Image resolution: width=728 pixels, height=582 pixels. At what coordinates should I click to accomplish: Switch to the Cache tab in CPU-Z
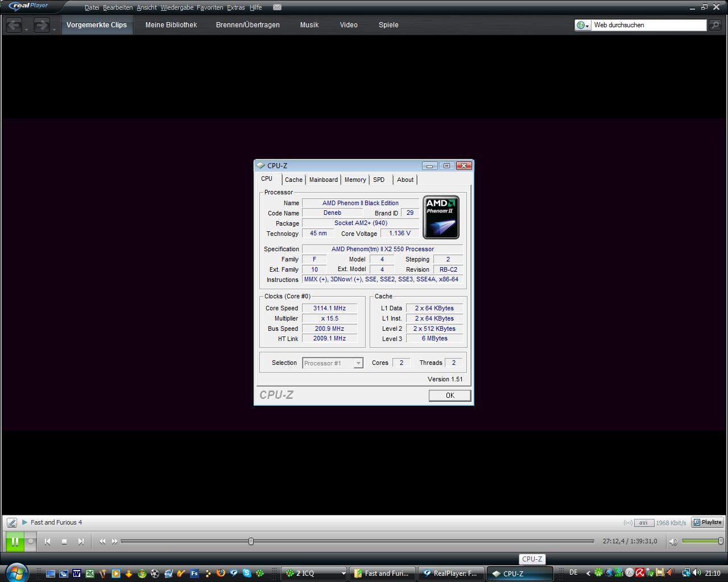click(x=294, y=180)
